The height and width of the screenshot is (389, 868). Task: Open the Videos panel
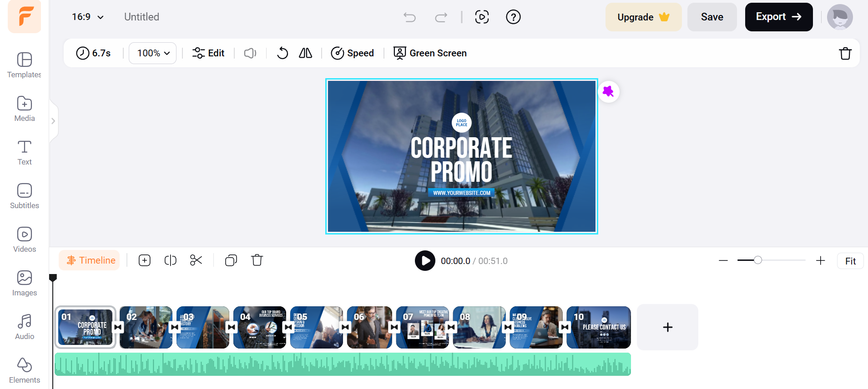pyautogui.click(x=25, y=240)
